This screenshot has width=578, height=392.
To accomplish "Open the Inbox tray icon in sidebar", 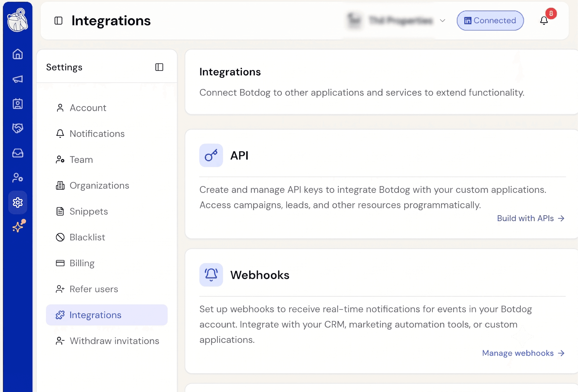I will [18, 153].
